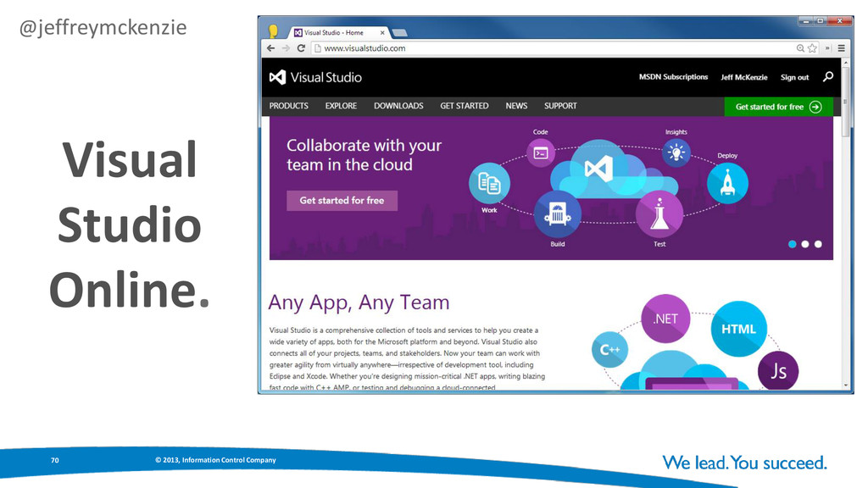Image resolution: width=868 pixels, height=488 pixels.
Task: Open the browser zoom magnifier icon
Action: point(800,48)
